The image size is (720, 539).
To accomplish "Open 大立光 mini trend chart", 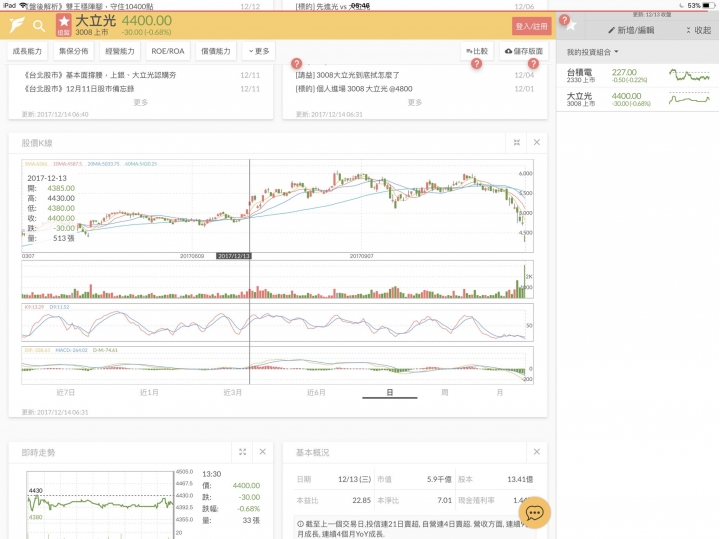I will pos(689,99).
